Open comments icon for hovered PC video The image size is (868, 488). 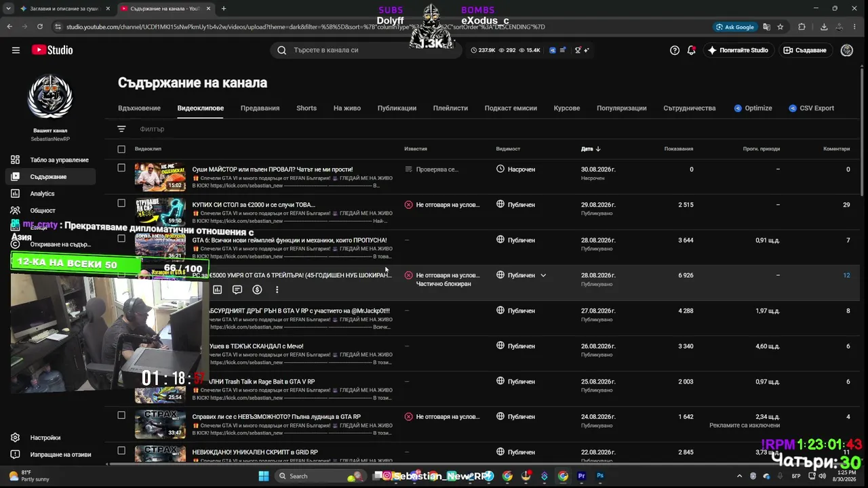tap(237, 289)
